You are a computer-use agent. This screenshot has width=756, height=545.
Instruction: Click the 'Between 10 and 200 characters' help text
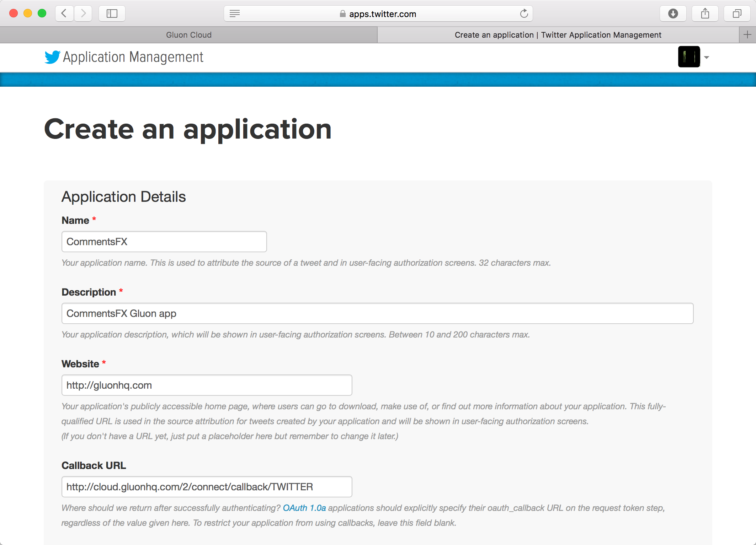tap(459, 335)
